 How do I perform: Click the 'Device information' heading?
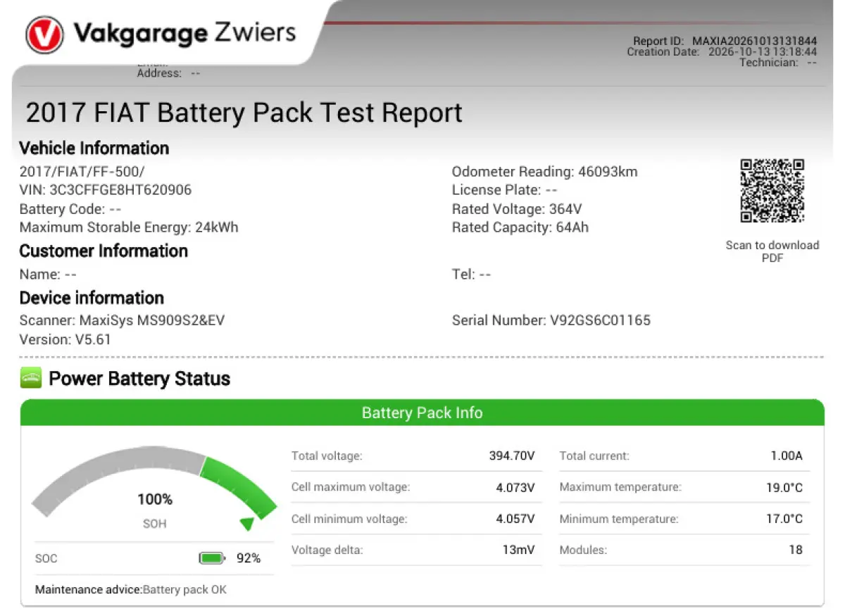(92, 298)
